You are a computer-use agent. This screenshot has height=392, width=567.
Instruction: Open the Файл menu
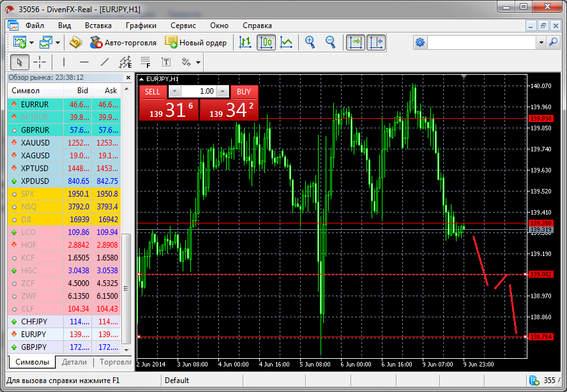34,26
